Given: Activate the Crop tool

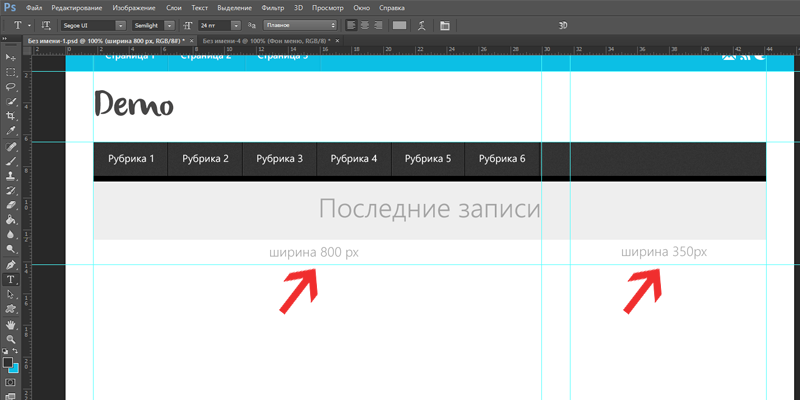Looking at the screenshot, I should pyautogui.click(x=11, y=116).
